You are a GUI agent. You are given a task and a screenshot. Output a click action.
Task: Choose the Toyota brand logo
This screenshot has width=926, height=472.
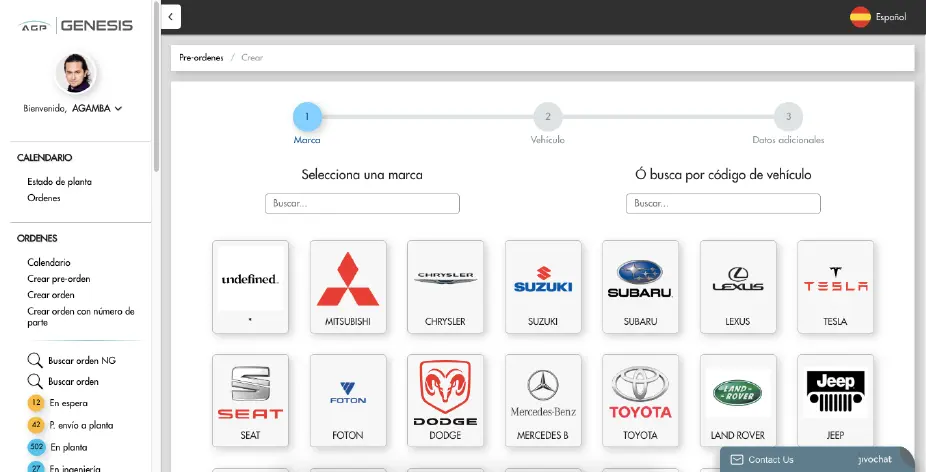tap(640, 393)
